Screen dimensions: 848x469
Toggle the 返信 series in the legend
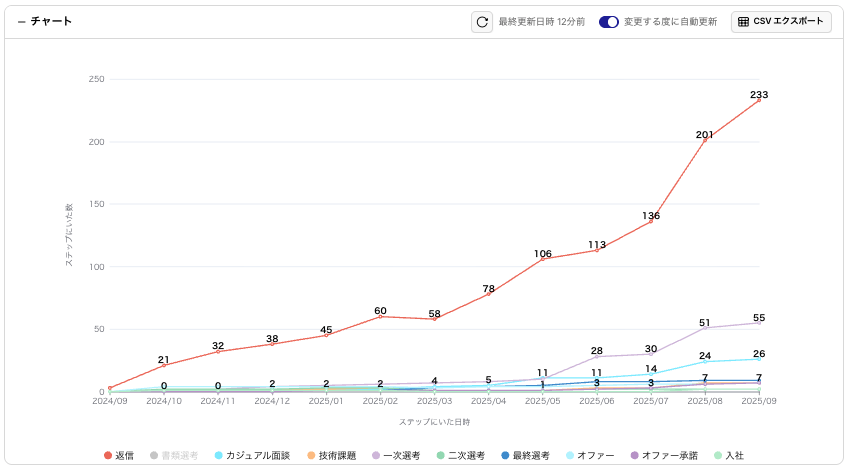point(119,455)
